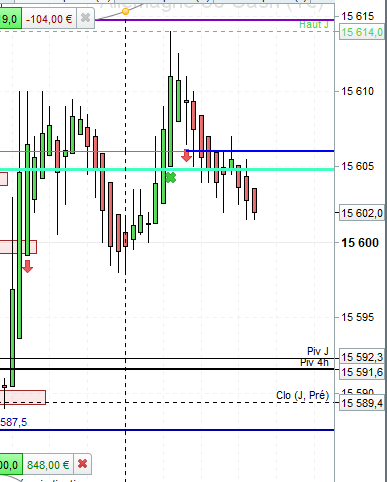
Task: Click the green cross exit marker on chart
Action: click(170, 178)
